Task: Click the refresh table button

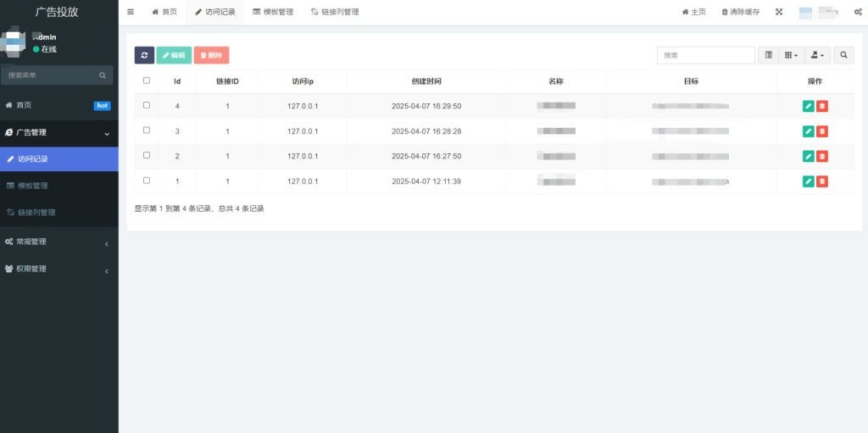Action: coord(144,55)
